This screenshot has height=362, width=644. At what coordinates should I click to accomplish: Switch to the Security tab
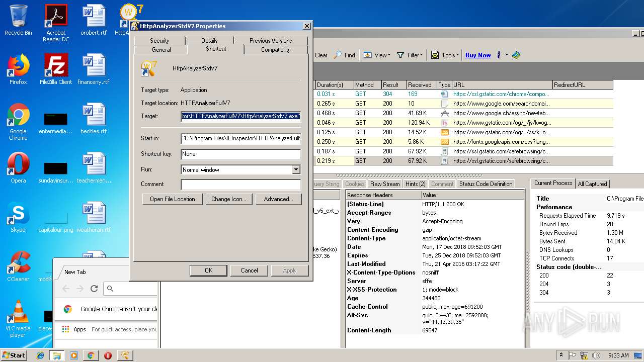click(159, 40)
